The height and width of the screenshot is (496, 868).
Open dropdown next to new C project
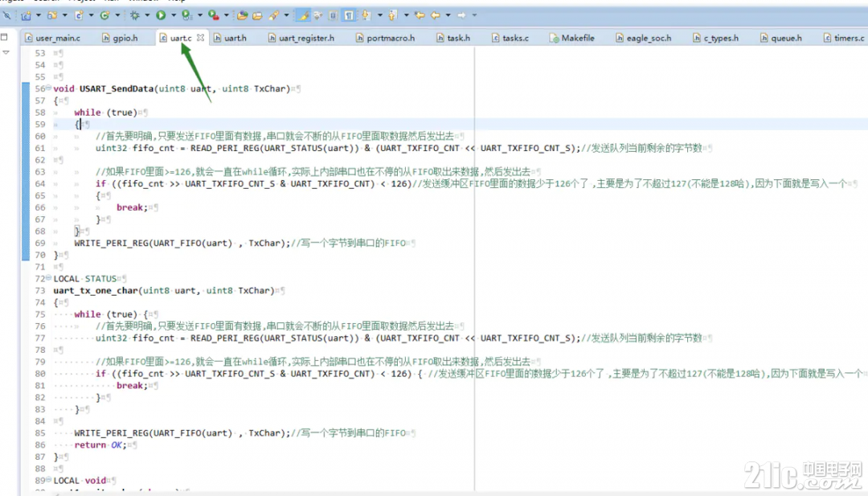click(39, 15)
